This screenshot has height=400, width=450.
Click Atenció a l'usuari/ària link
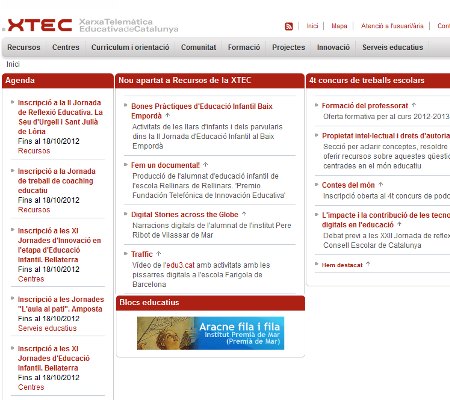pos(392,26)
